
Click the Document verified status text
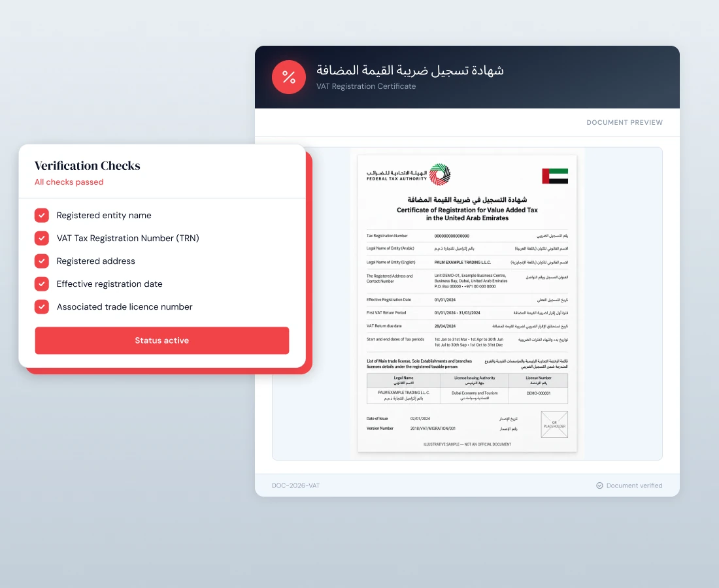pyautogui.click(x=634, y=485)
